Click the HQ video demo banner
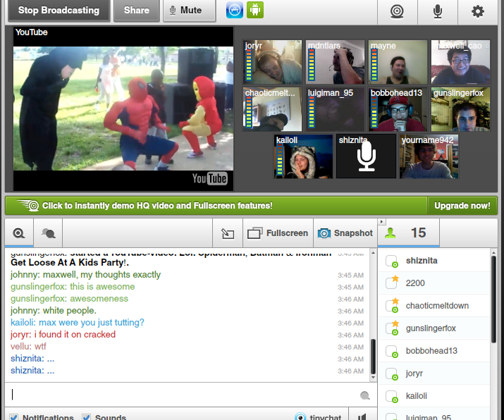Screen dimensions: 504x420 tap(216, 206)
